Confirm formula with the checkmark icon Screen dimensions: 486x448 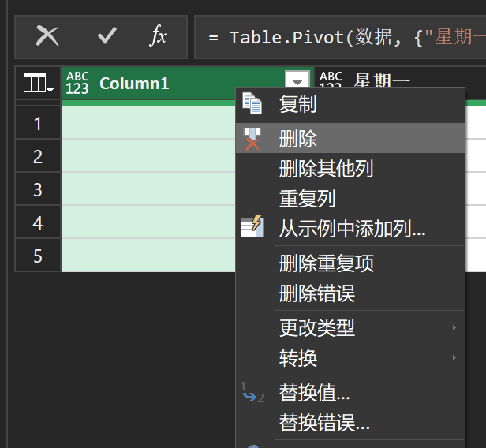point(107,36)
